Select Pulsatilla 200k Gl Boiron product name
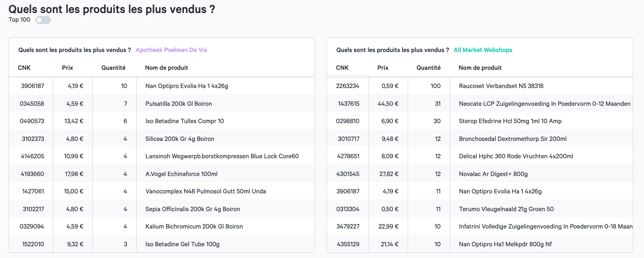 click(179, 104)
